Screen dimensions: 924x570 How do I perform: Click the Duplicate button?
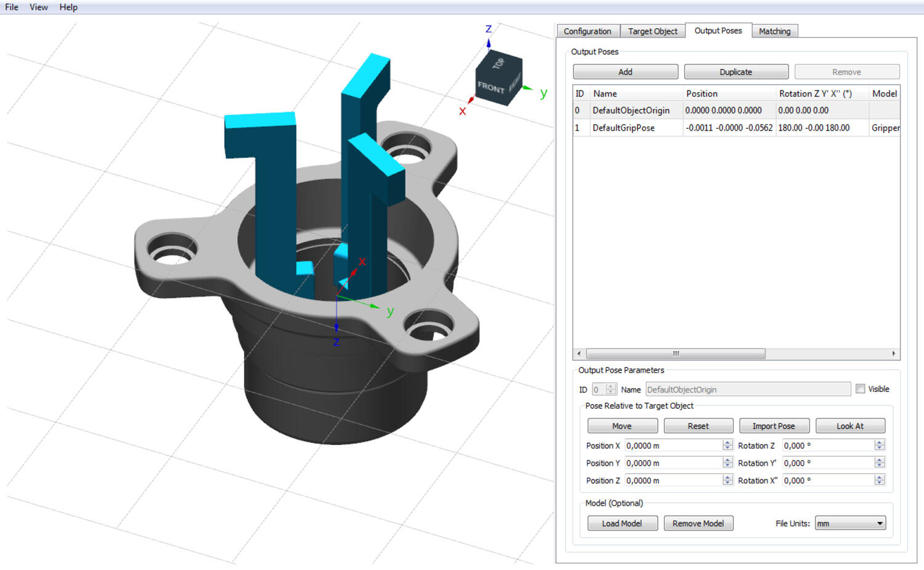[x=736, y=72]
